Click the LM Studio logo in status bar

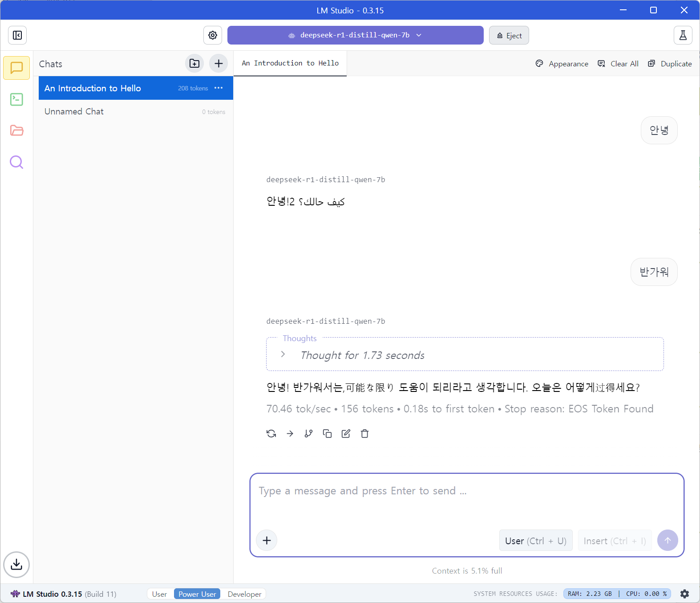tap(16, 594)
